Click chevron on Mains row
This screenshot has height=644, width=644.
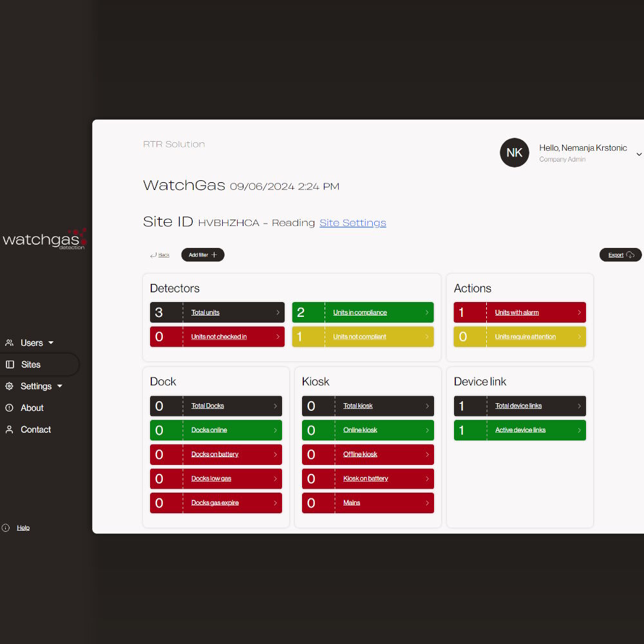pos(427,503)
